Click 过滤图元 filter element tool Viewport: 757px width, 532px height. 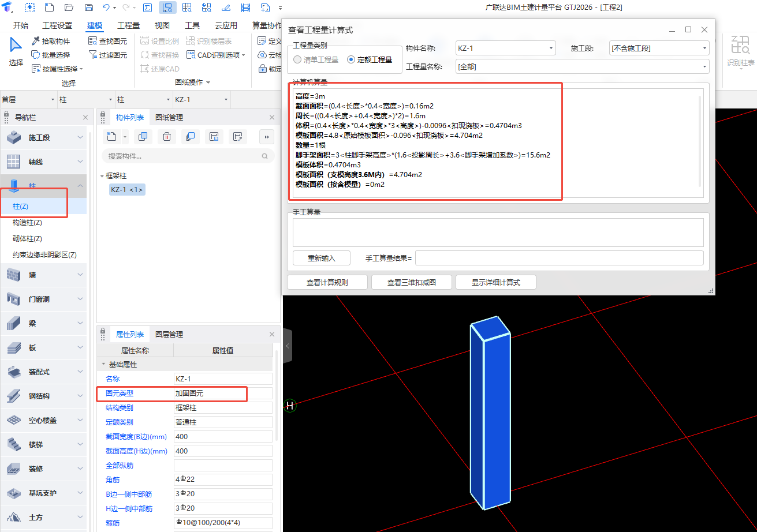coord(107,55)
